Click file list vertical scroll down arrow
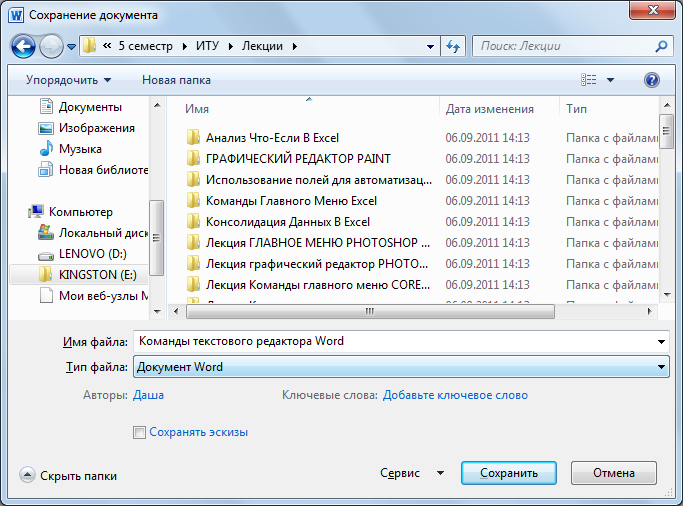Viewport: 683px width, 506px height. [667, 295]
